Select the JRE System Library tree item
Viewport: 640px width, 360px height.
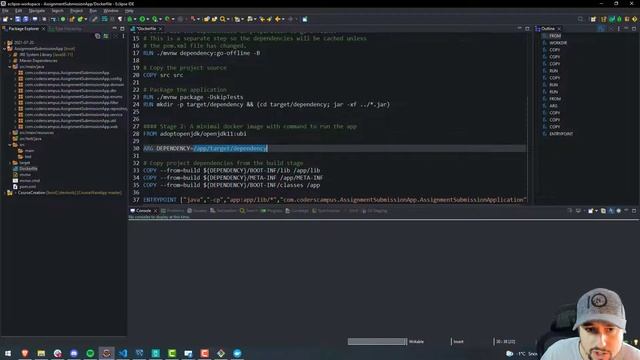point(43,54)
